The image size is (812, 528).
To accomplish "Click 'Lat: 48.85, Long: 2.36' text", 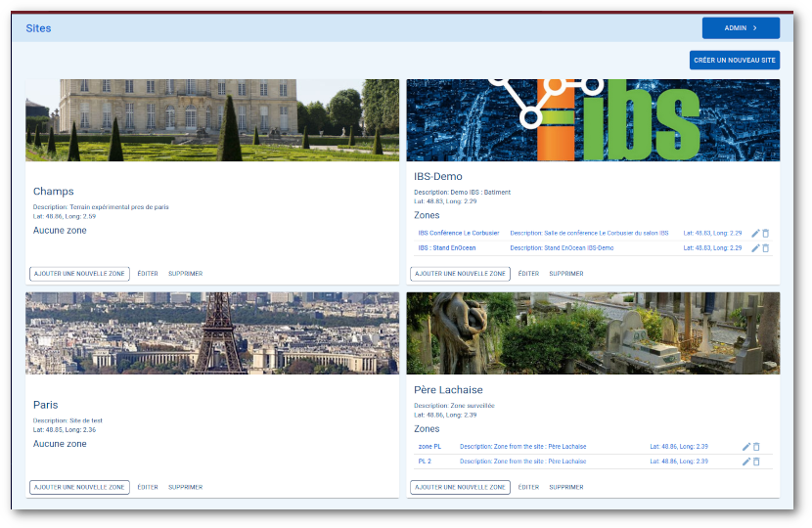I will pos(65,430).
